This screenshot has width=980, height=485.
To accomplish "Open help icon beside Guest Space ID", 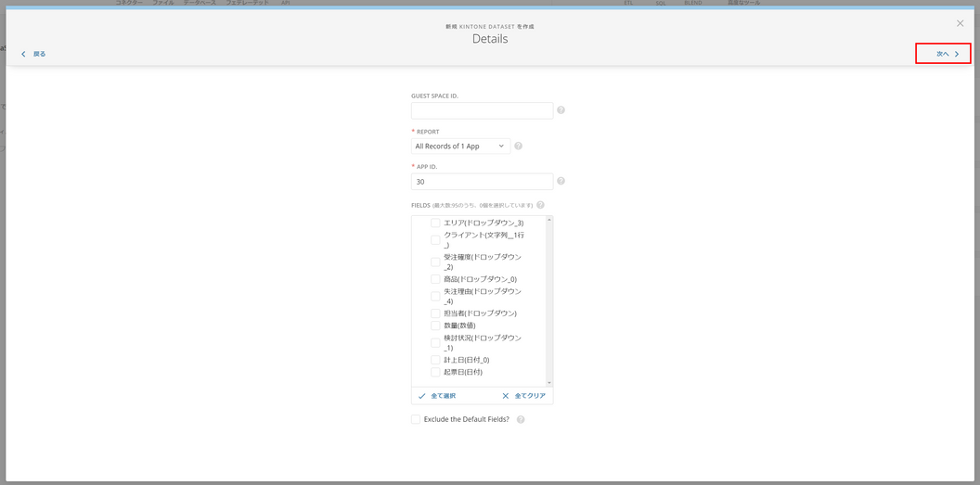I will (x=561, y=109).
